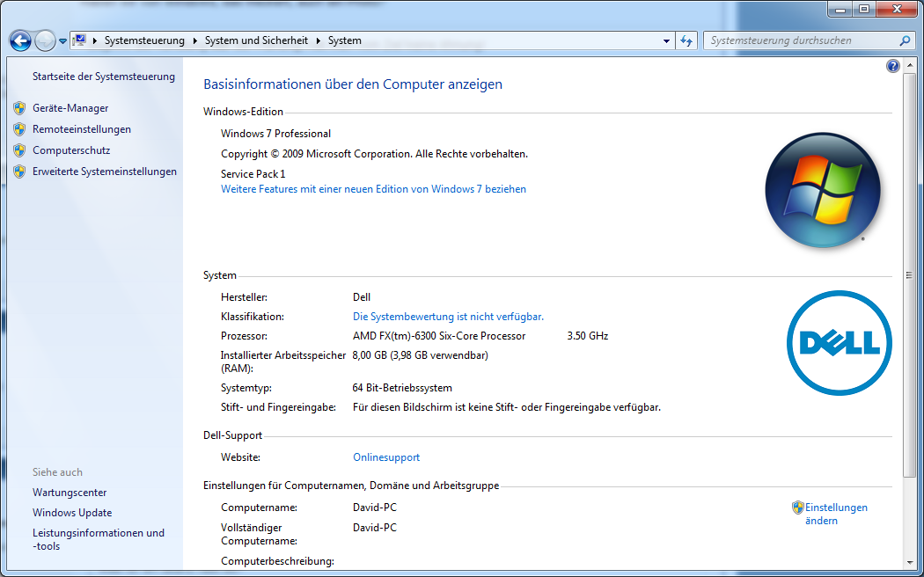Select the 64 Bit-Betriebssystem value

pos(402,388)
